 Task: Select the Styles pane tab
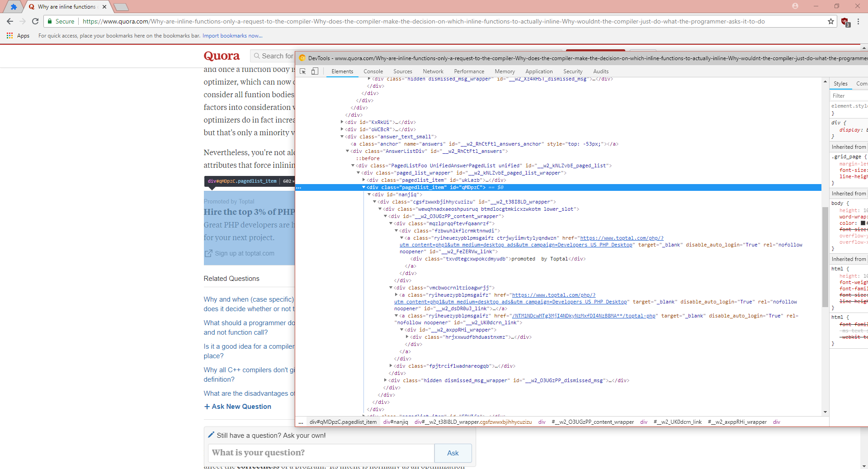click(840, 84)
